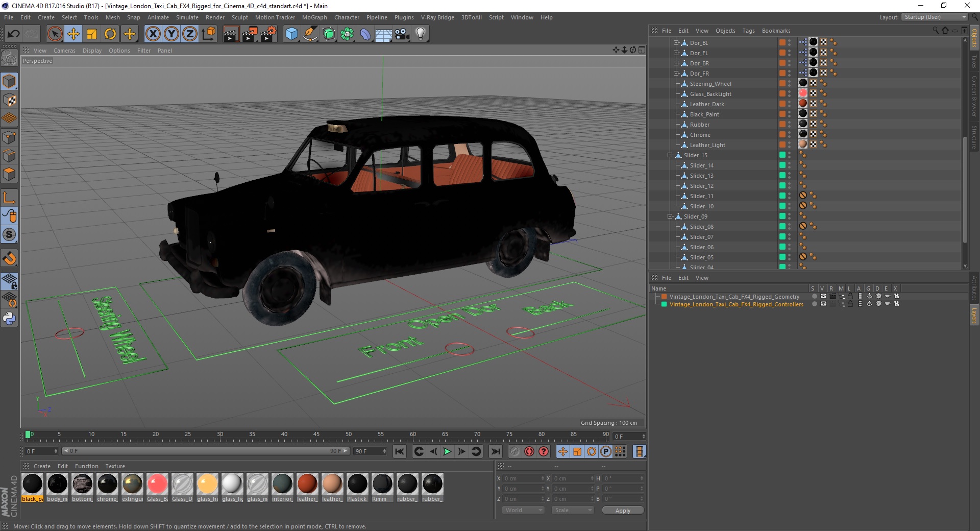Screen dimensions: 980x531
Task: Toggle lock on Rigged_Geometry layer
Action: (850, 296)
